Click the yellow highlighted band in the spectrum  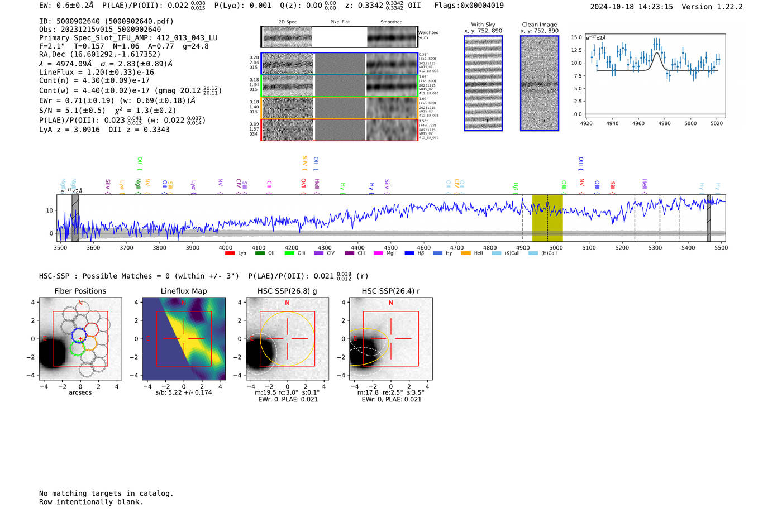pyautogui.click(x=547, y=218)
